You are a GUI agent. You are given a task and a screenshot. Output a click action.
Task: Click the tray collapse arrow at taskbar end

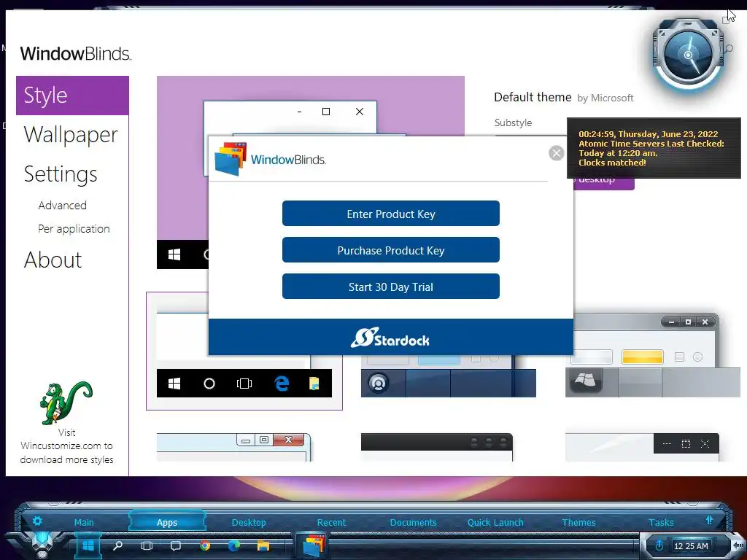[738, 545]
